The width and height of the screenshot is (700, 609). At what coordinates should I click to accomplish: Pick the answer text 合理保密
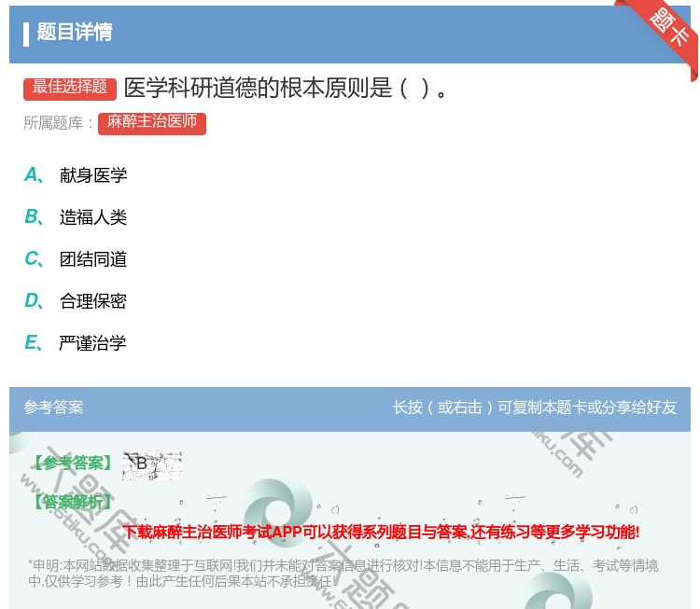click(92, 301)
